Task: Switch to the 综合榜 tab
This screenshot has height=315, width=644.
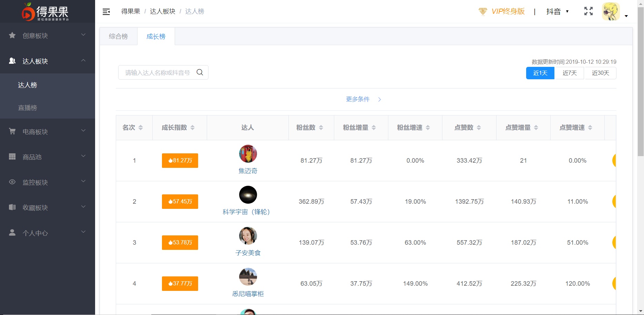Action: tap(118, 37)
